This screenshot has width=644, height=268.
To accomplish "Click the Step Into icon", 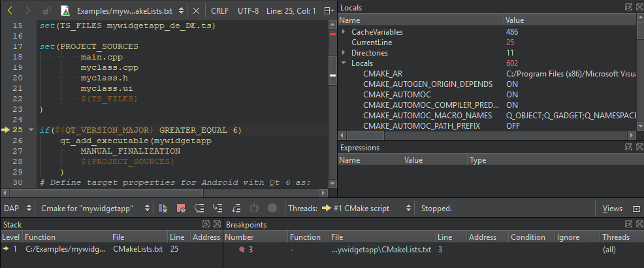I will [x=217, y=209].
